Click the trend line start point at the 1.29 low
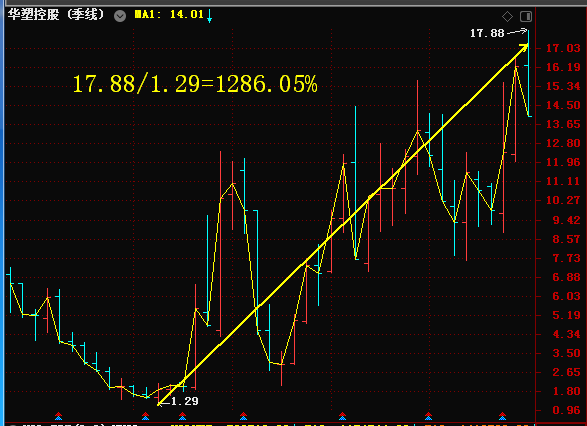 tap(159, 404)
